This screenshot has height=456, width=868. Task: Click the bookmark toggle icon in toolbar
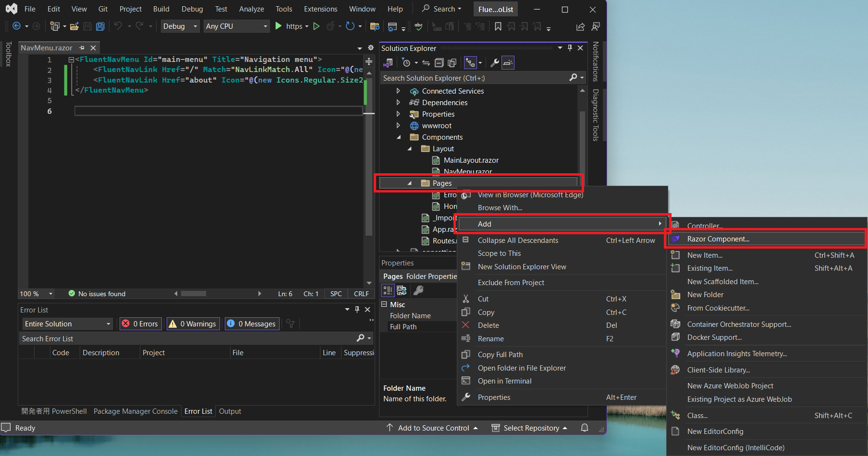498,26
